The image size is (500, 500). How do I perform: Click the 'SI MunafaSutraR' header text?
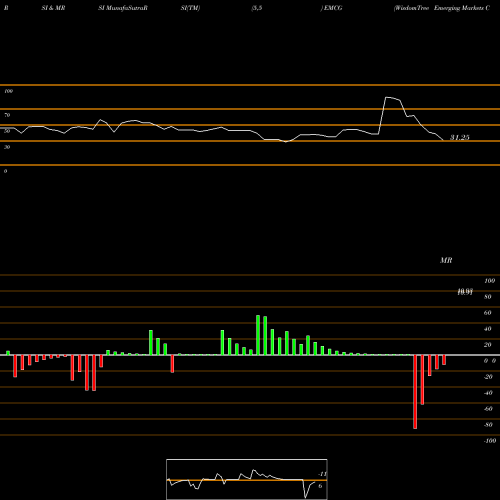123,8
